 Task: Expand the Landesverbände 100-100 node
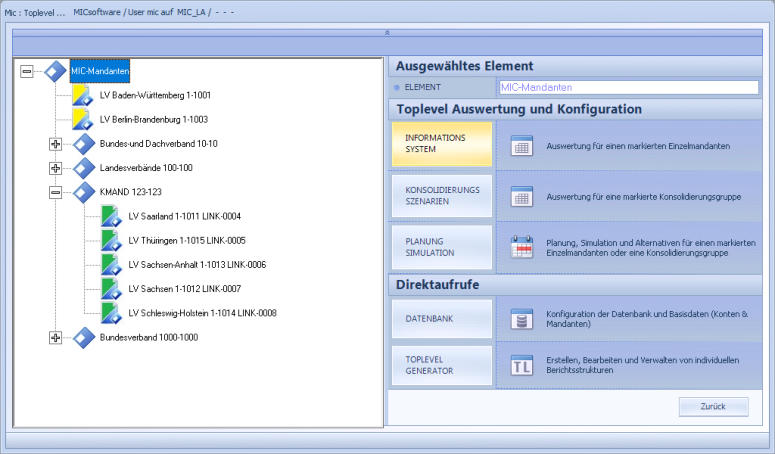click(x=56, y=168)
